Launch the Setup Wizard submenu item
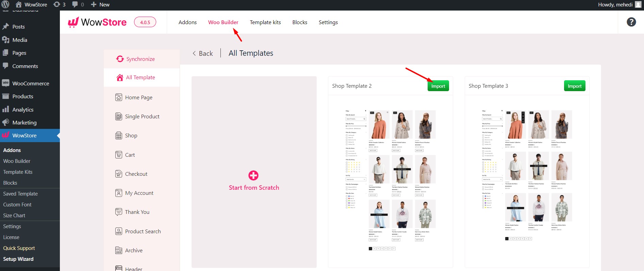 (18, 259)
